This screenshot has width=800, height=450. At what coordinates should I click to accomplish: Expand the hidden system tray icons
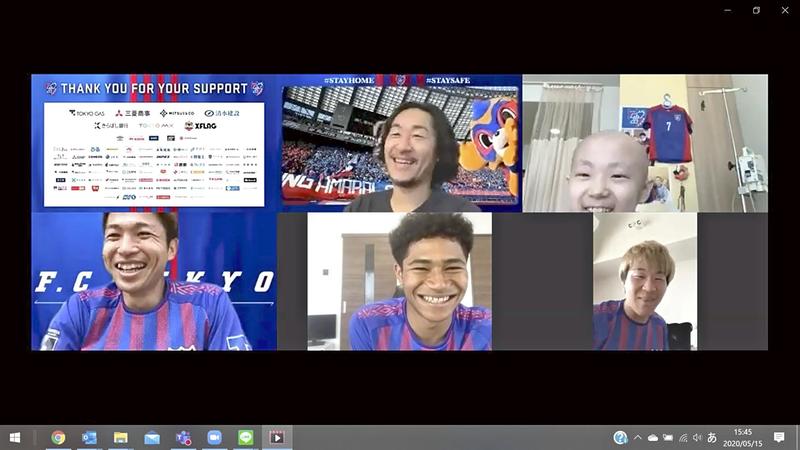point(638,437)
